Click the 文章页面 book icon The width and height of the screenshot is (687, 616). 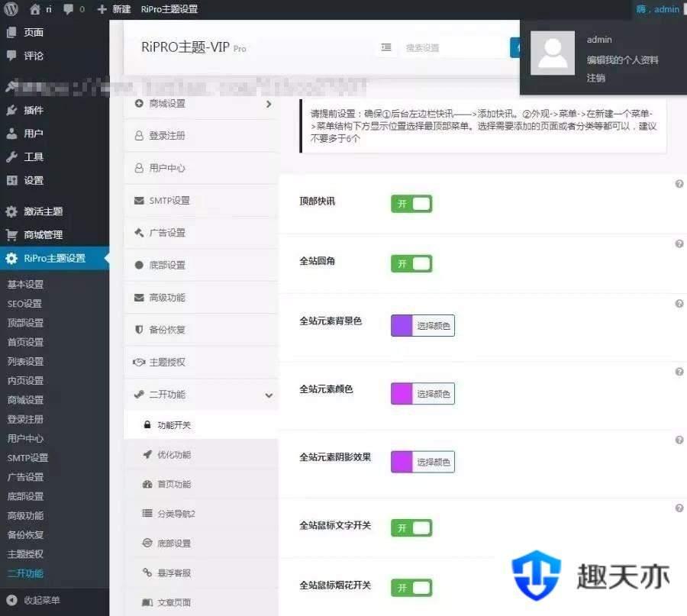[x=147, y=602]
